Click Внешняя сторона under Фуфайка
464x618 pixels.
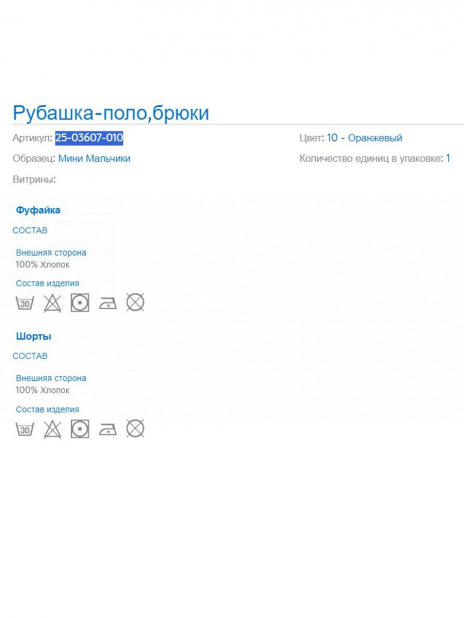tap(51, 253)
